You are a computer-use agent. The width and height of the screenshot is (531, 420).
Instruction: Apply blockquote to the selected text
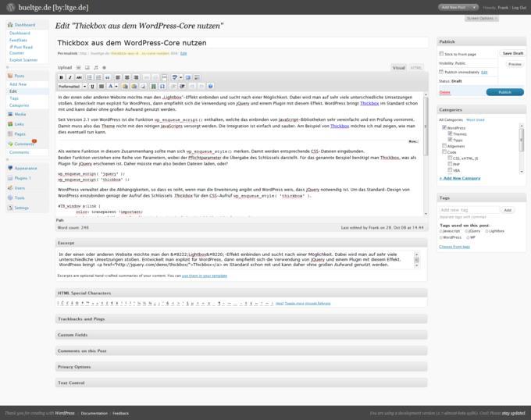tap(107, 77)
